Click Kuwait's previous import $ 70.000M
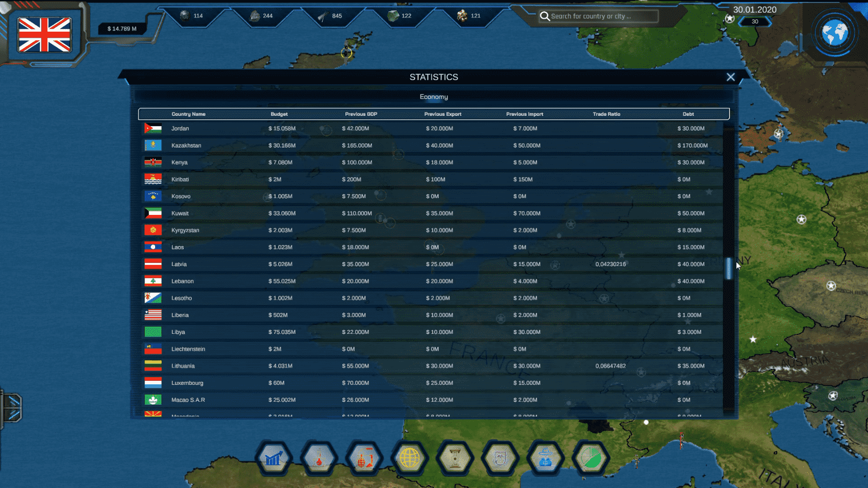This screenshot has width=868, height=488. pos(527,213)
